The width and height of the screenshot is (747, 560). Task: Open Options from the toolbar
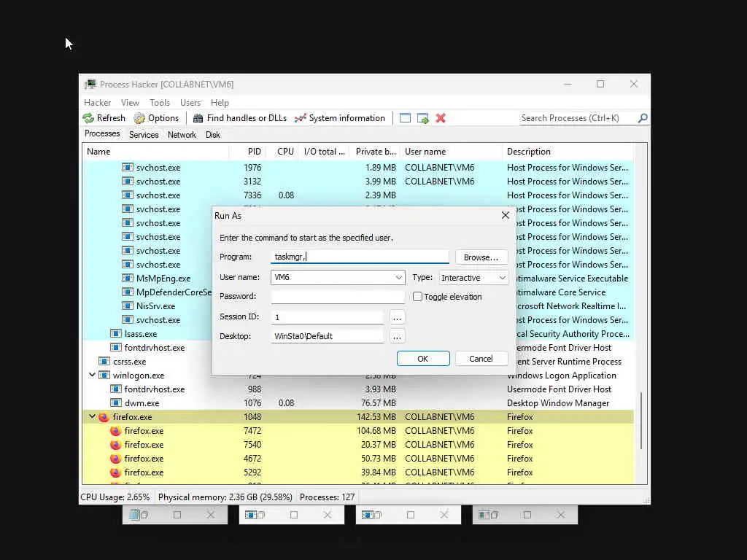coord(156,118)
